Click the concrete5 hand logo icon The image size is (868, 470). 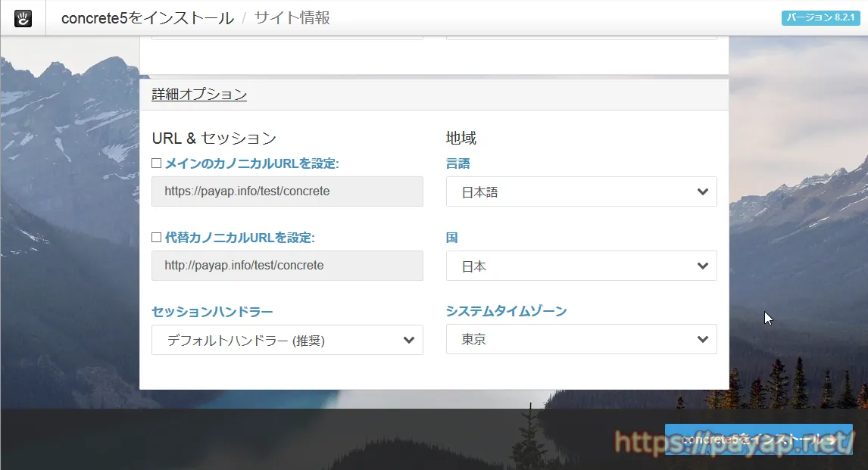point(23,18)
